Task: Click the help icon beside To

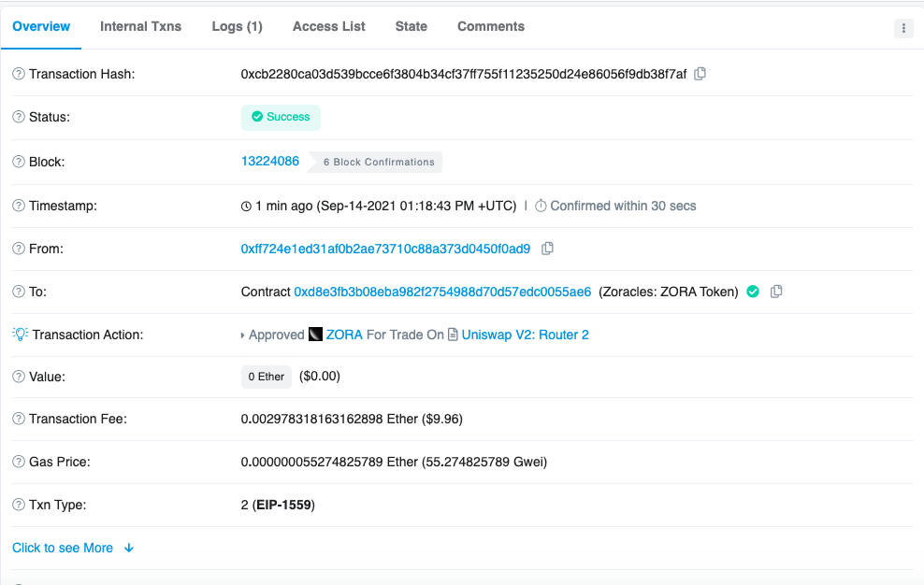Action: (x=19, y=292)
